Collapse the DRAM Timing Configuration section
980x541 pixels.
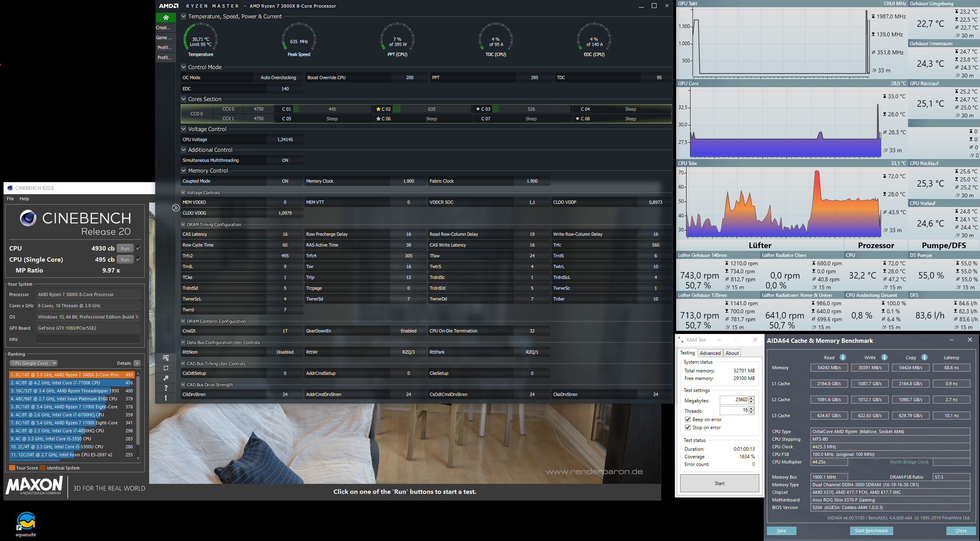[183, 225]
